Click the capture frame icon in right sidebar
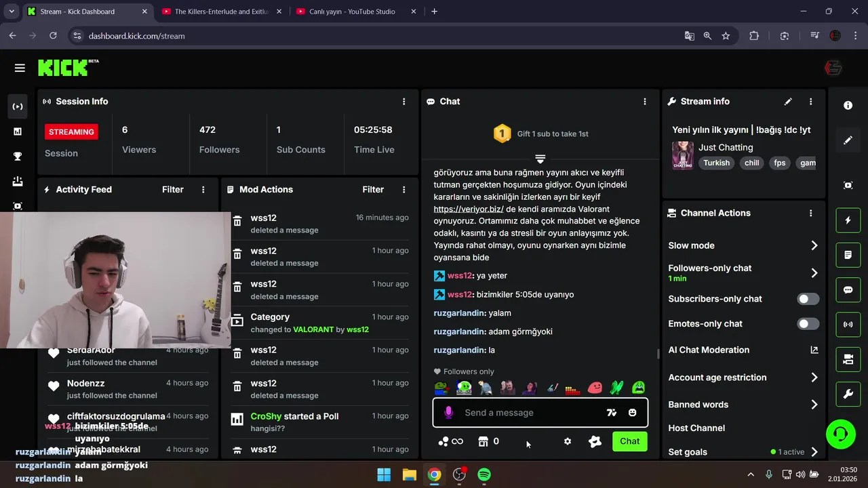This screenshot has width=868, height=488. [848, 185]
